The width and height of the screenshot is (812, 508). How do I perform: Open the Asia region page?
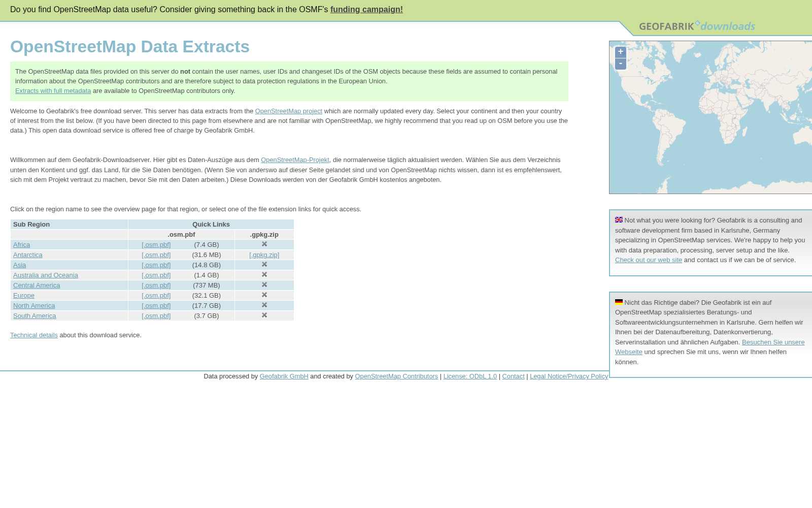tap(19, 265)
